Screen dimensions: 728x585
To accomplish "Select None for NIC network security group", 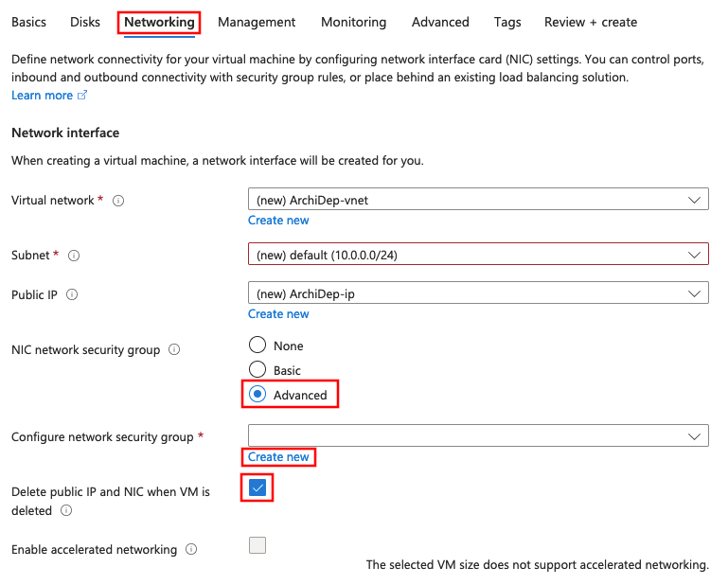I will tap(257, 346).
